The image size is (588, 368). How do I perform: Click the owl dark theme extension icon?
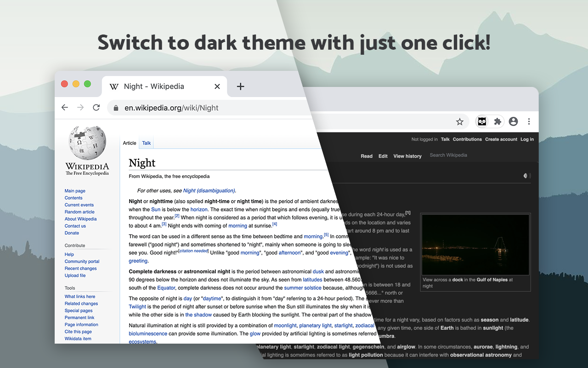[x=482, y=121]
